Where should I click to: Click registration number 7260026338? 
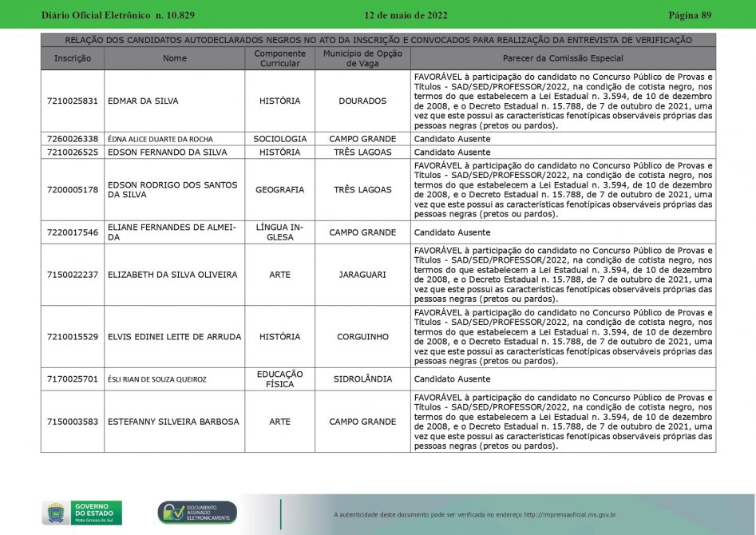(73, 139)
